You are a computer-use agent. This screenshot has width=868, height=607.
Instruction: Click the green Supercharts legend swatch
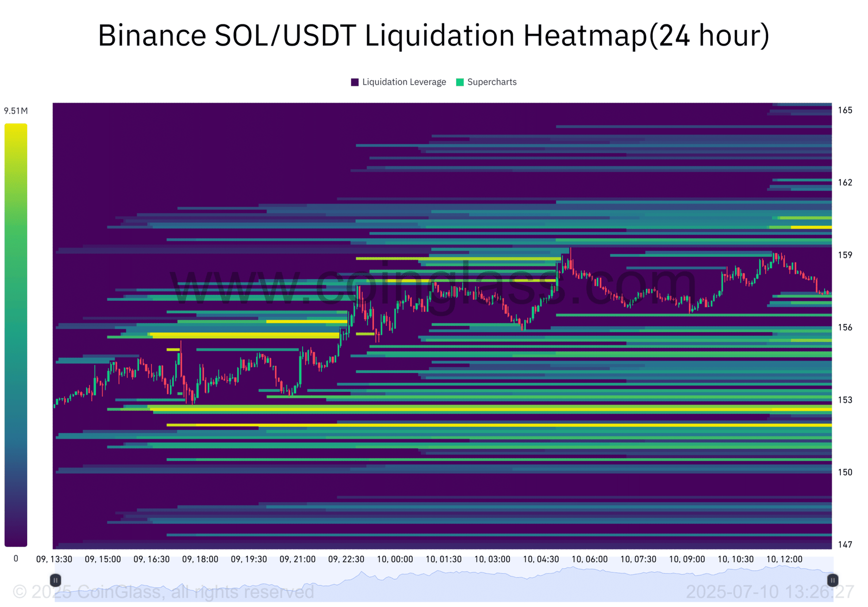[460, 82]
